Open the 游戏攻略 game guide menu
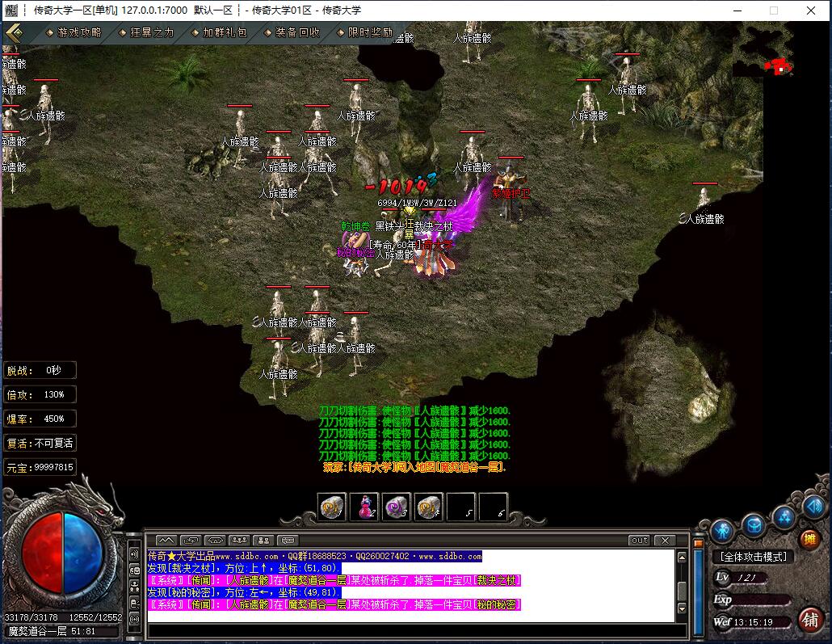The image size is (832, 644). [74, 33]
